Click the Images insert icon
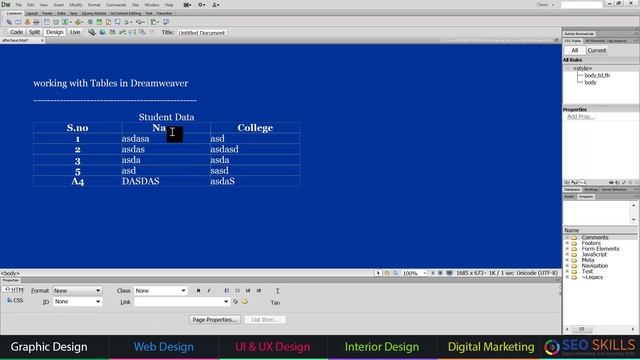This screenshot has height=360, width=640. click(x=66, y=22)
